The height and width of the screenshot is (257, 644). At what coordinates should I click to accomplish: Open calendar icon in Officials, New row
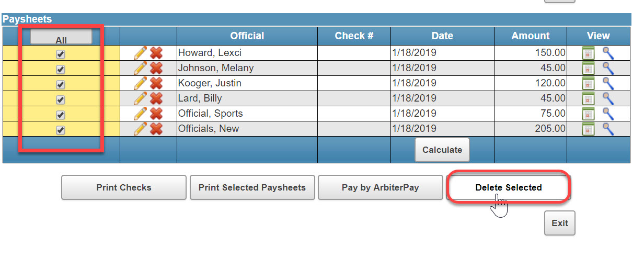(x=589, y=129)
